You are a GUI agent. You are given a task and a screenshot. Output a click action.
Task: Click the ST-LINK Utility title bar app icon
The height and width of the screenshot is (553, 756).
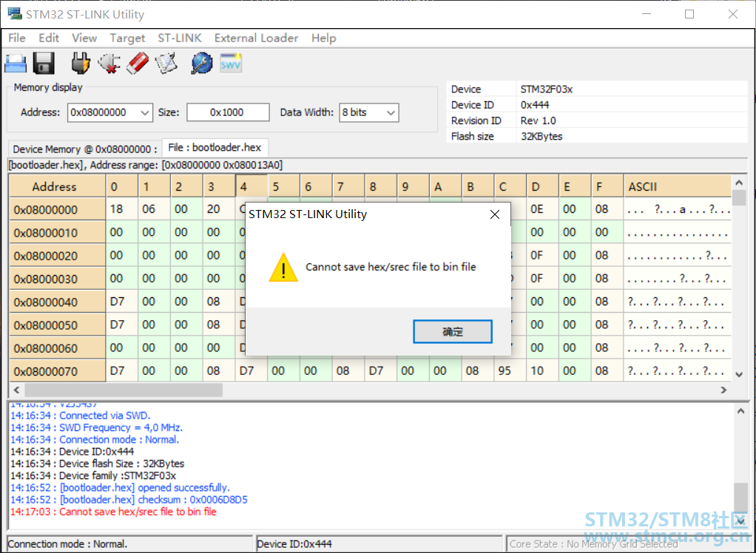15,13
